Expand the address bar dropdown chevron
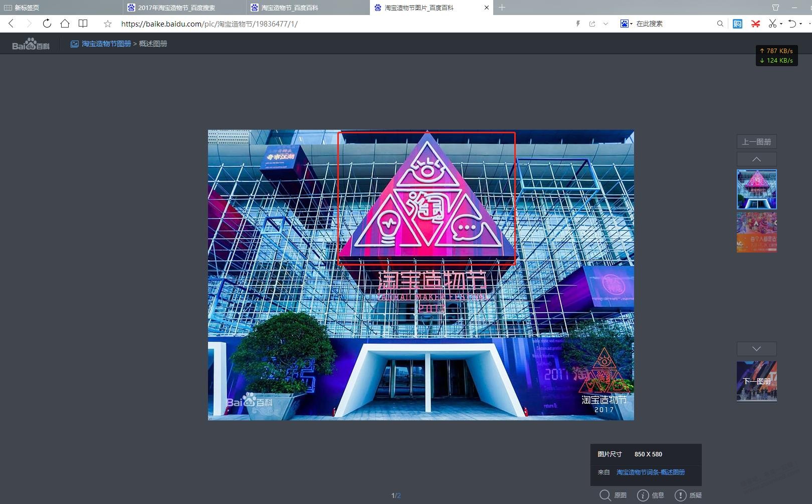 click(x=605, y=24)
